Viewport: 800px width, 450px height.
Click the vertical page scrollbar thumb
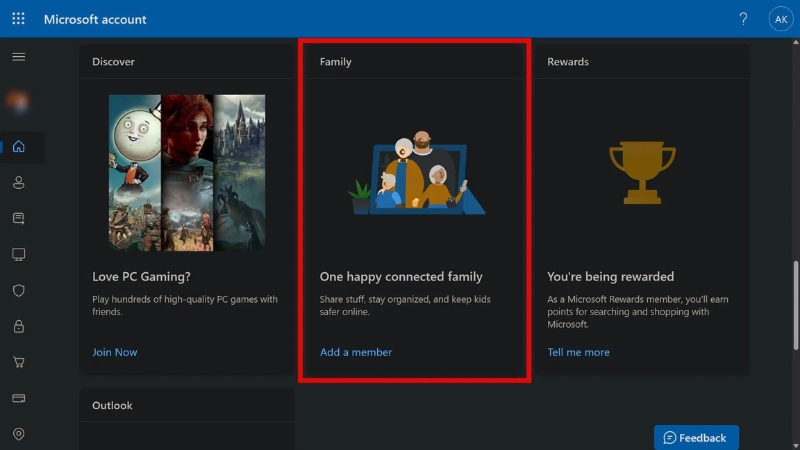tap(795, 305)
